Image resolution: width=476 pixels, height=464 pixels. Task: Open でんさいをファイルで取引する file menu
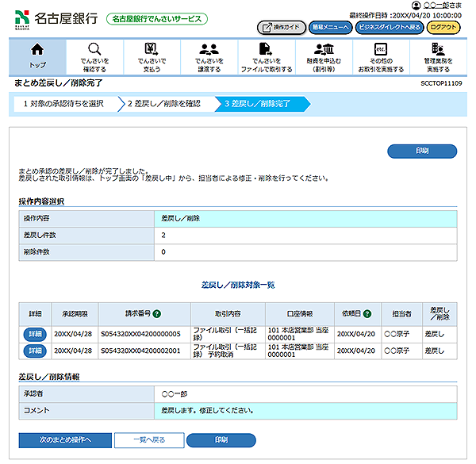point(266,56)
